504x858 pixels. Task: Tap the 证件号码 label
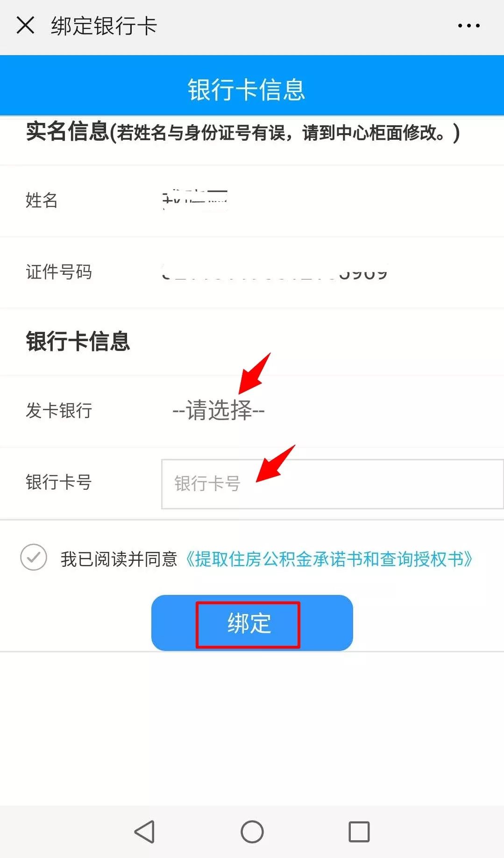[x=59, y=272]
